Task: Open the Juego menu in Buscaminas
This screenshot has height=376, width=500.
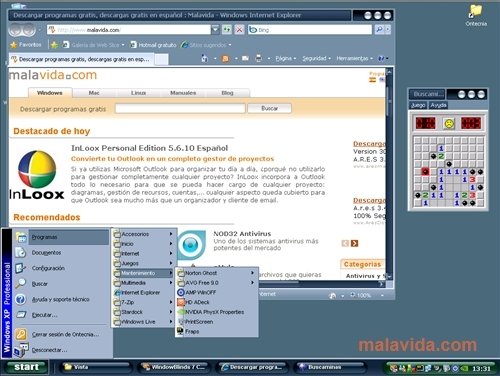Action: click(x=418, y=105)
